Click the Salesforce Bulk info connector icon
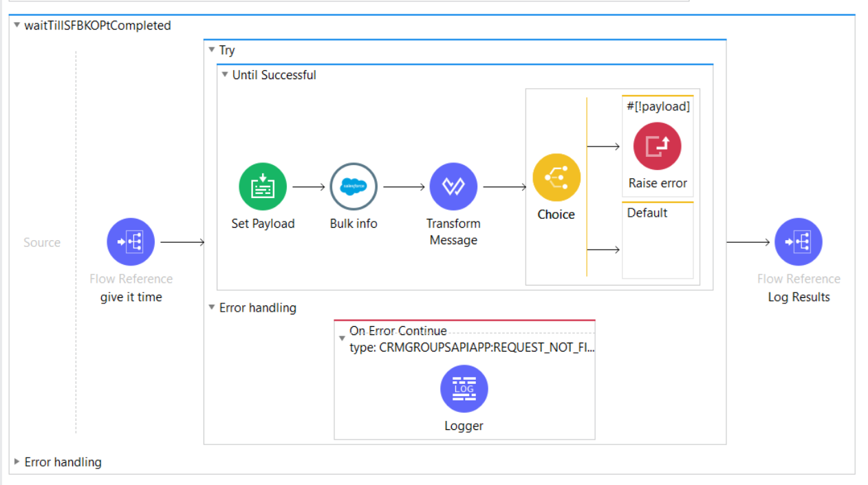Screen dimensions: 868x485 point(354,186)
